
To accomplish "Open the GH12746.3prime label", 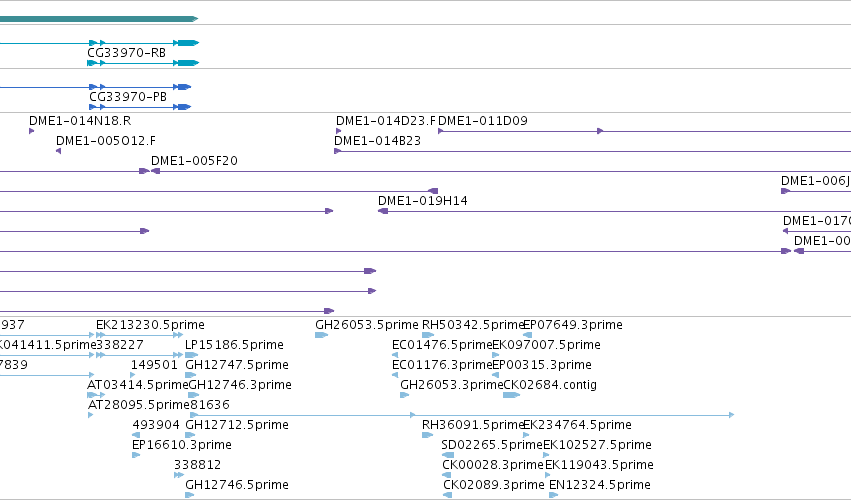I will pos(240,385).
